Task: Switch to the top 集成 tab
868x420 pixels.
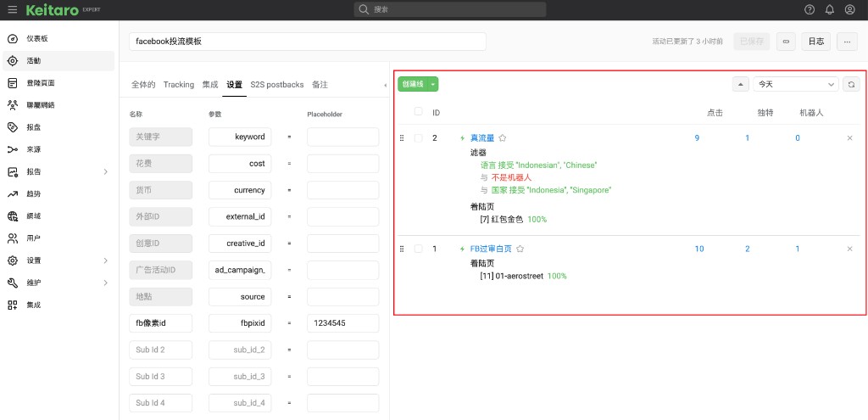Action: point(210,85)
